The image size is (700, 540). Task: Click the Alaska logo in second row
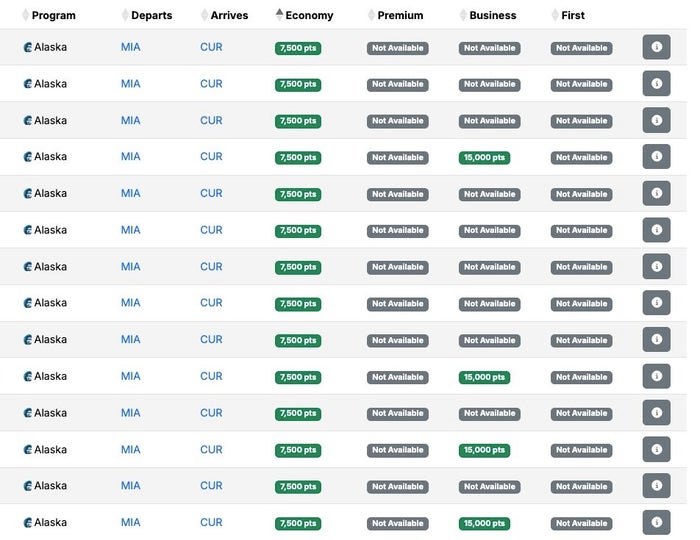(x=28, y=84)
